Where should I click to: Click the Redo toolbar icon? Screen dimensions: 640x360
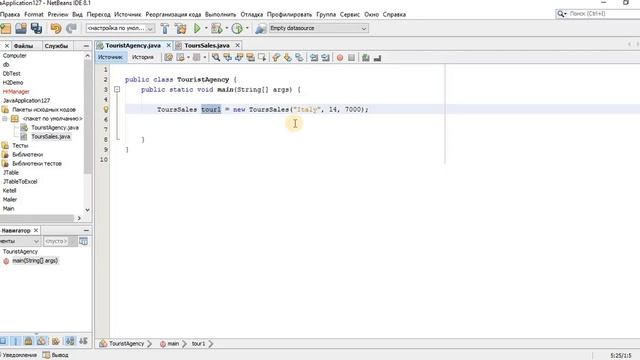pos(71,28)
